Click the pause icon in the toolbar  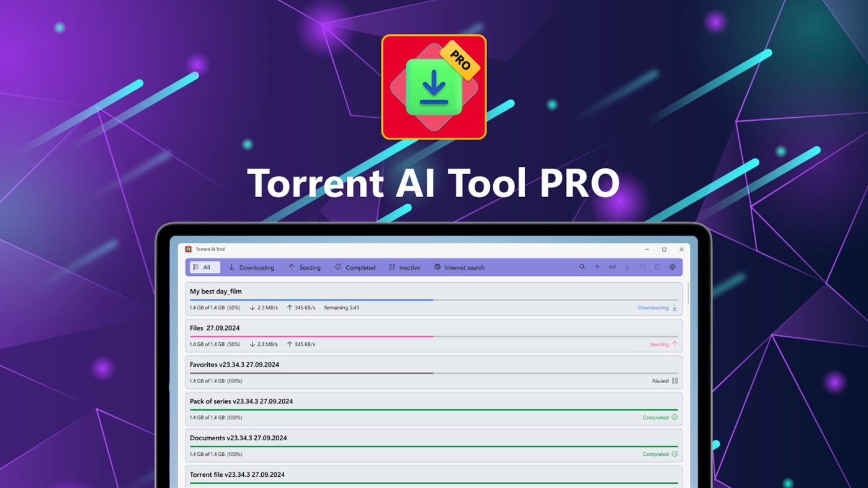coord(642,267)
